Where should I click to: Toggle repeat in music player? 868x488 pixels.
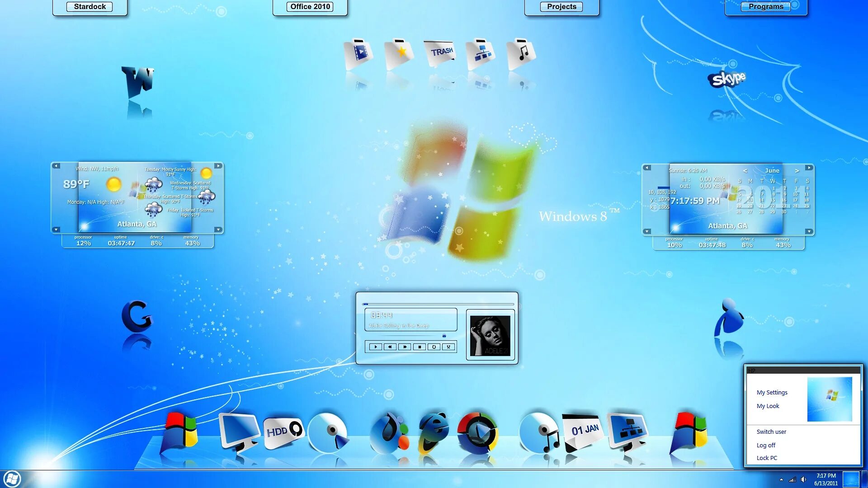(x=434, y=347)
